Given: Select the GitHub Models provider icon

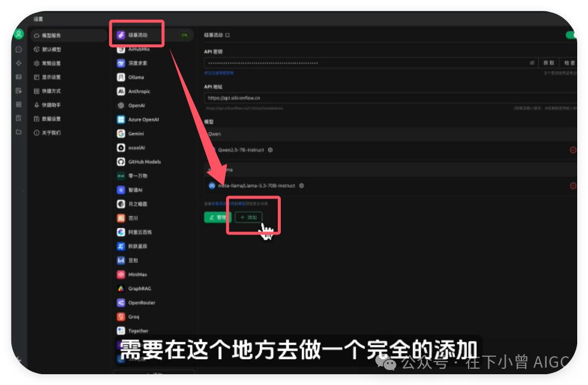Looking at the screenshot, I should click(121, 161).
